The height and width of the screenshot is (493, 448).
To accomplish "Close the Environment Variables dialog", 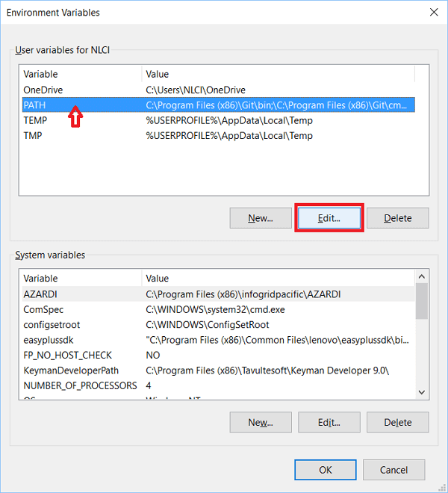I will tap(433, 12).
